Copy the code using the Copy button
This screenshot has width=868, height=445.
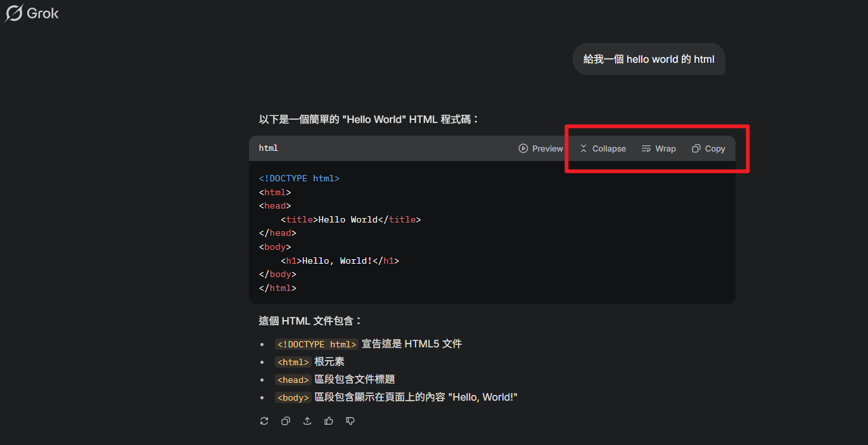[708, 148]
